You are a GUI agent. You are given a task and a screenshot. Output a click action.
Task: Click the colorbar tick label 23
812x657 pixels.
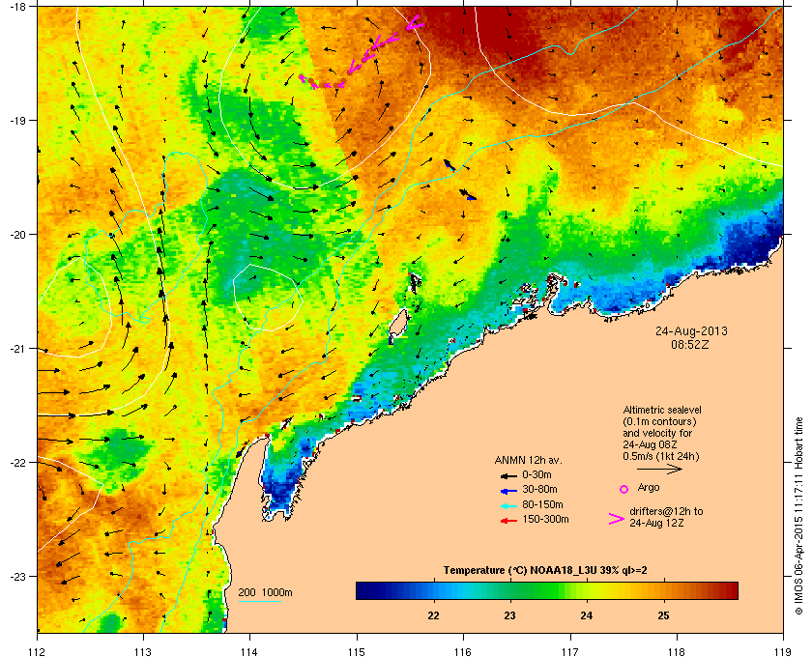(x=510, y=616)
